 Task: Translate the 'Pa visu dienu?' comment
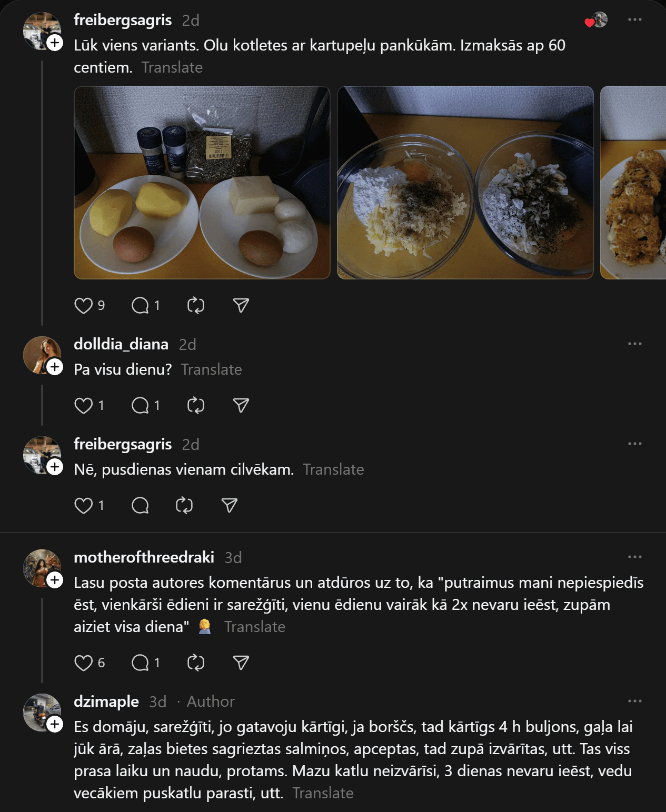click(211, 369)
